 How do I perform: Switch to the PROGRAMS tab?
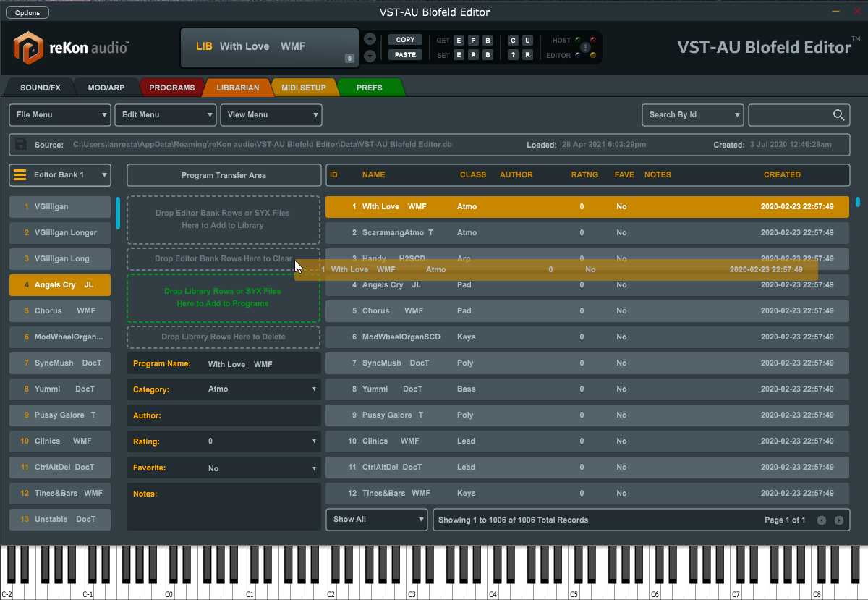(x=172, y=88)
